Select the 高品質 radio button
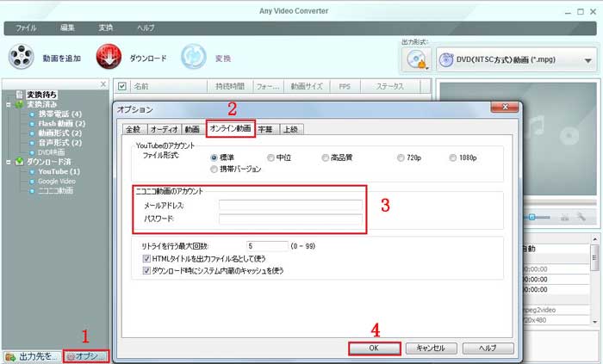This screenshot has height=364, width=603. click(x=326, y=157)
